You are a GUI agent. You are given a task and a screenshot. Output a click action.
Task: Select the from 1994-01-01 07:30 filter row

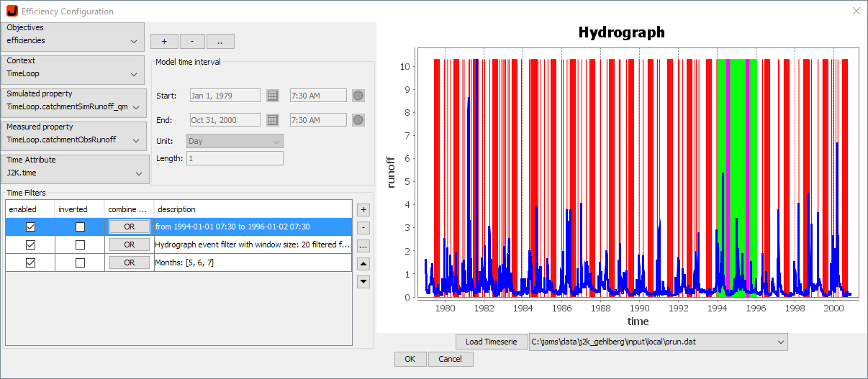pyautogui.click(x=253, y=227)
